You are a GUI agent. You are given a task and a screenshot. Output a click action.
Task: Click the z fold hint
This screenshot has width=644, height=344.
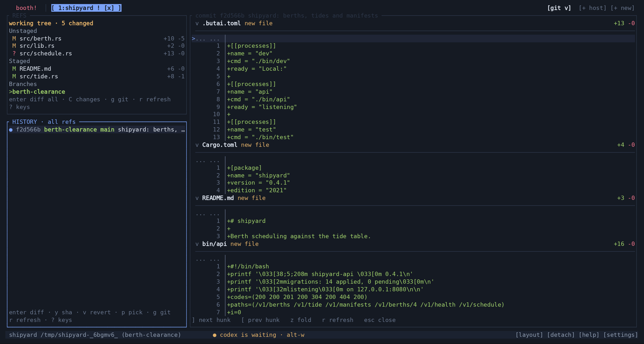(301, 320)
